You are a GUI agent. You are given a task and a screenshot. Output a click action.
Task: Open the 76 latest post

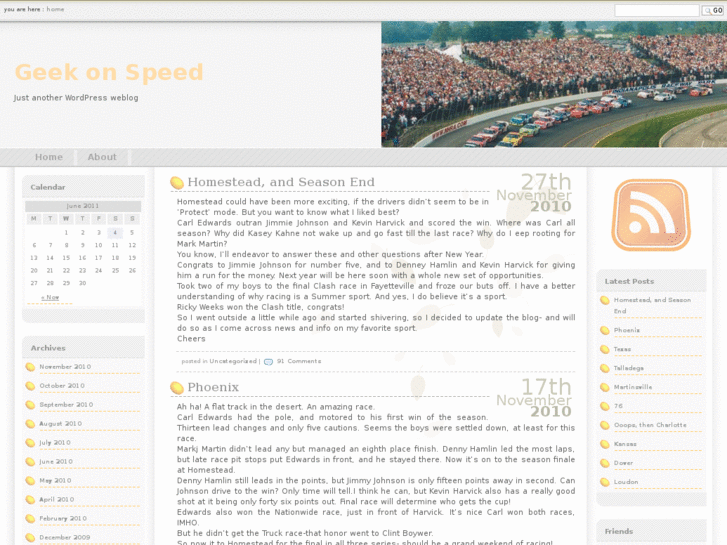(619, 406)
